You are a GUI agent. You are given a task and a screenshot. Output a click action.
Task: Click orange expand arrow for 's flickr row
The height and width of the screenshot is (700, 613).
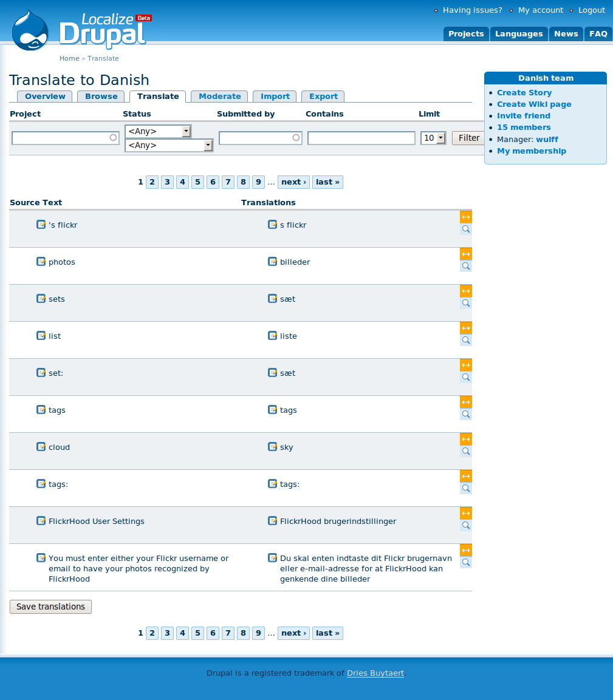(466, 217)
